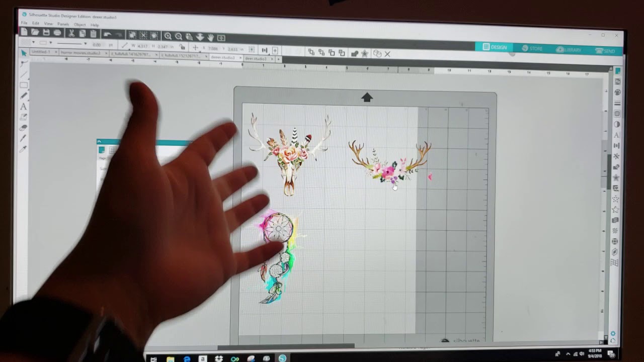Open the SEND view
This screenshot has width=644, height=362.
(x=605, y=50)
